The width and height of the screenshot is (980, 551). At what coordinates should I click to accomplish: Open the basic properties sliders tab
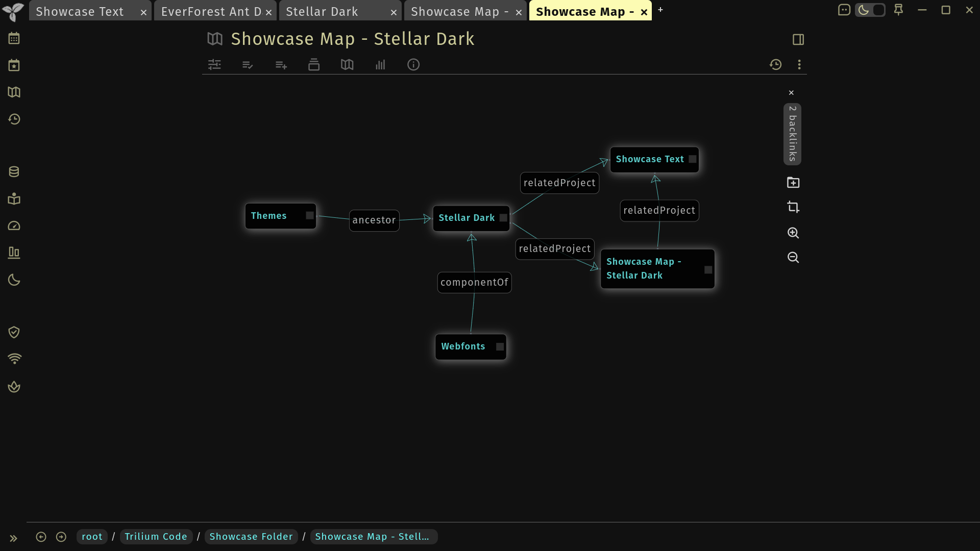pyautogui.click(x=214, y=65)
